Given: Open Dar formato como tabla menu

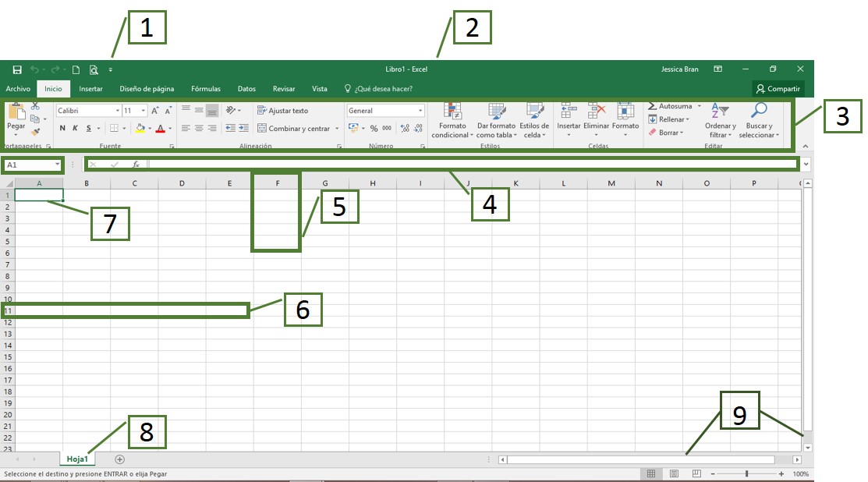Looking at the screenshot, I should [497, 121].
